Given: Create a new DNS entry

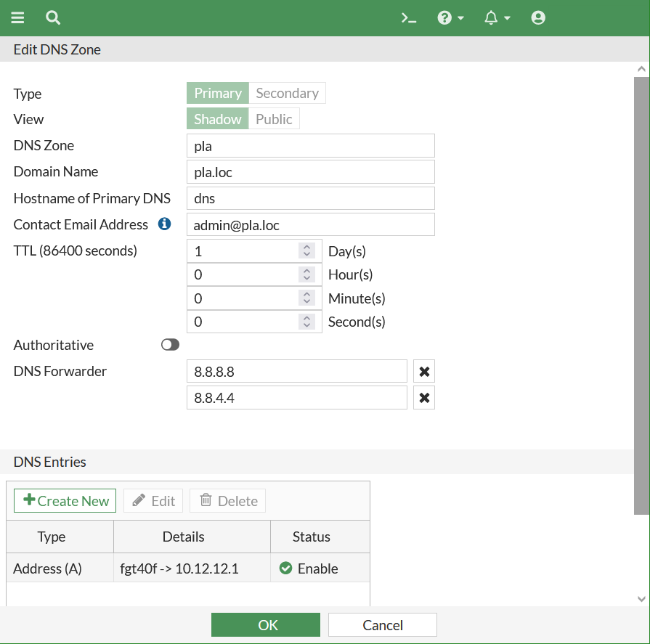Looking at the screenshot, I should tap(65, 500).
